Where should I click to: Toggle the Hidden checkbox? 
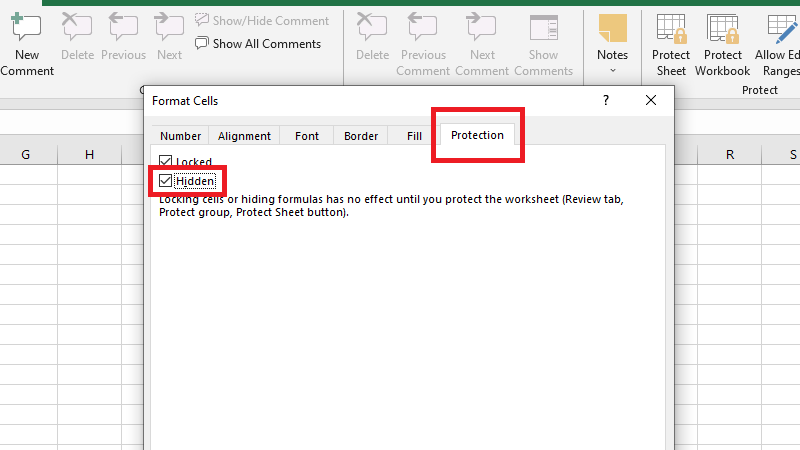166,181
